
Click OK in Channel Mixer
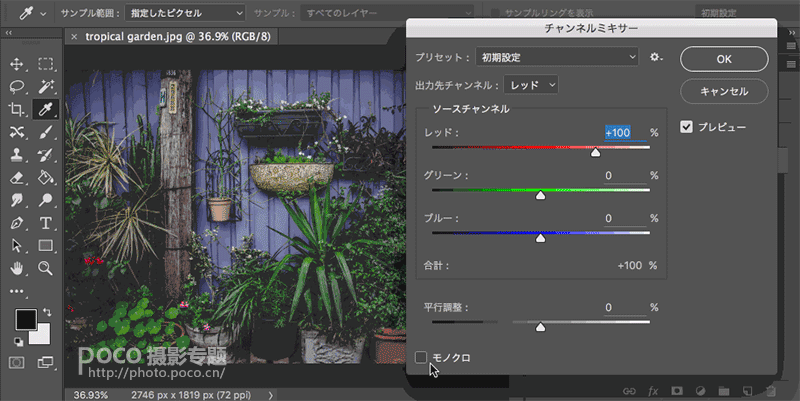(x=724, y=59)
